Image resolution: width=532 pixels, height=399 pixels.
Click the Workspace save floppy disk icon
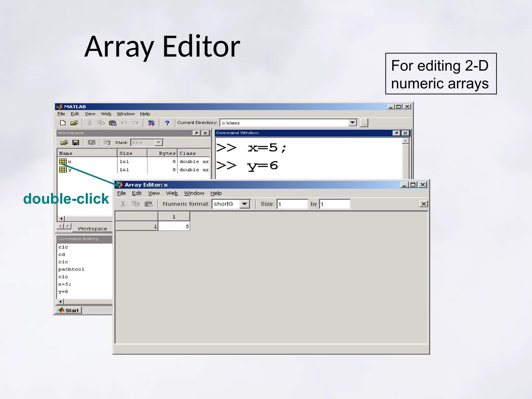pos(76,142)
